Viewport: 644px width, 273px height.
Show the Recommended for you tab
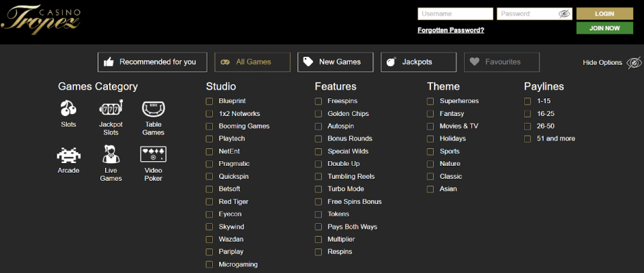152,62
